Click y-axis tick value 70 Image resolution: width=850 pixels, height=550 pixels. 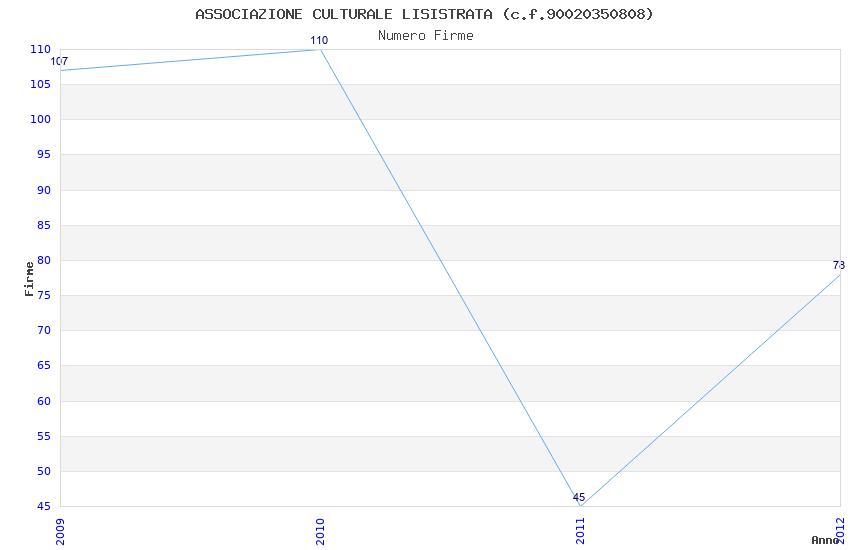pyautogui.click(x=44, y=331)
